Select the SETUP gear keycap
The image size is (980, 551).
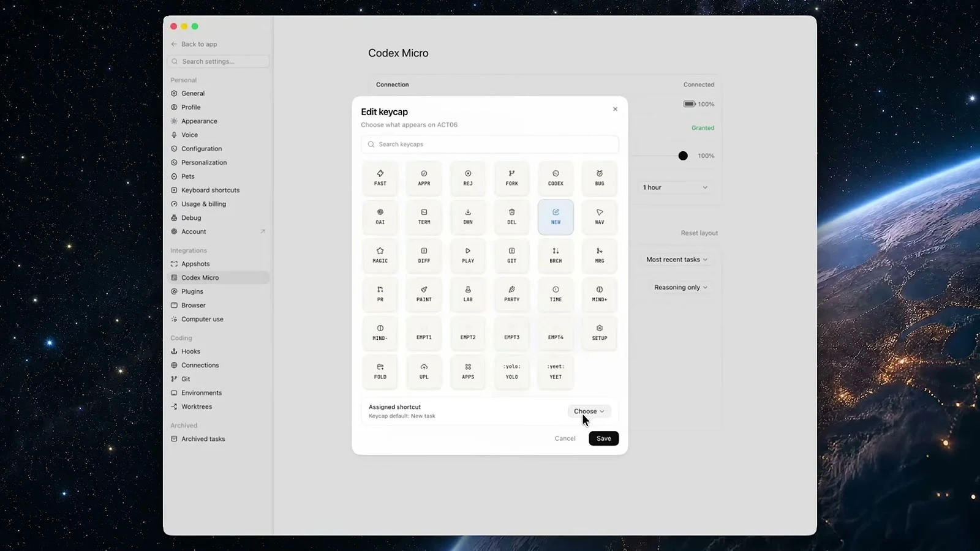pyautogui.click(x=600, y=332)
